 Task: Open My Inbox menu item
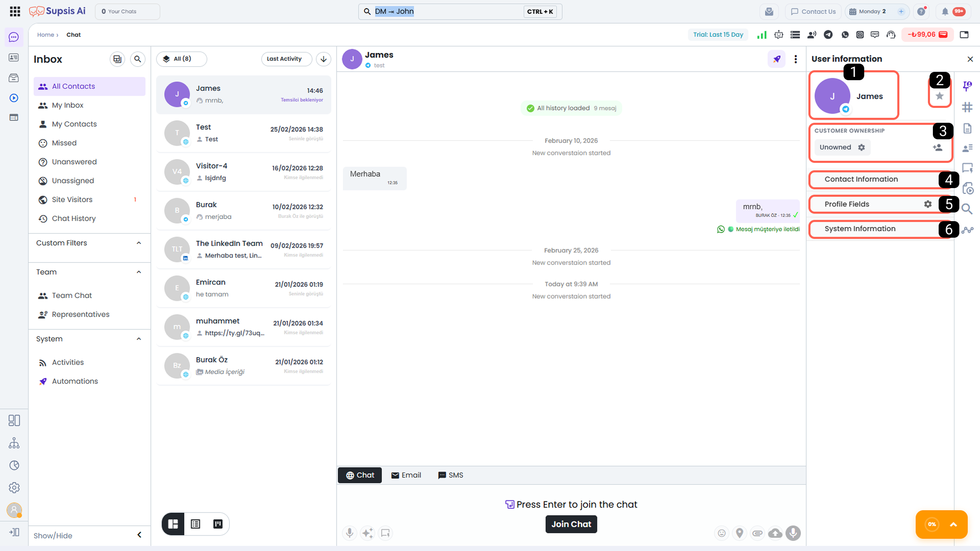coord(89,105)
